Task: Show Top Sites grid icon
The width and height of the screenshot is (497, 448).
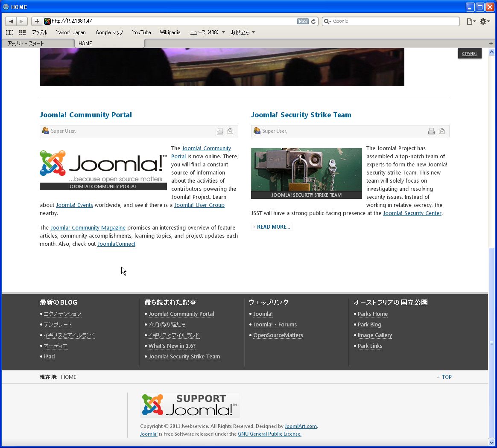Action: [x=22, y=32]
